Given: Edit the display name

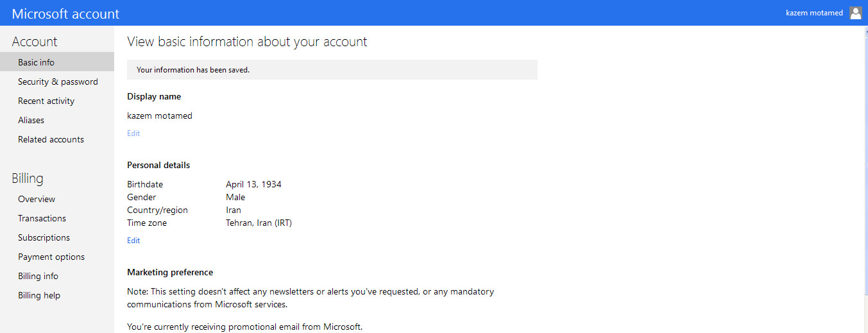Looking at the screenshot, I should (x=133, y=133).
